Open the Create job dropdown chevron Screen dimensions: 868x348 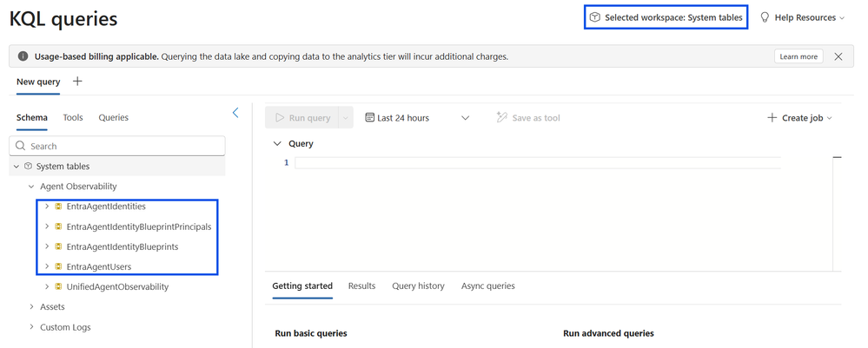pos(829,118)
